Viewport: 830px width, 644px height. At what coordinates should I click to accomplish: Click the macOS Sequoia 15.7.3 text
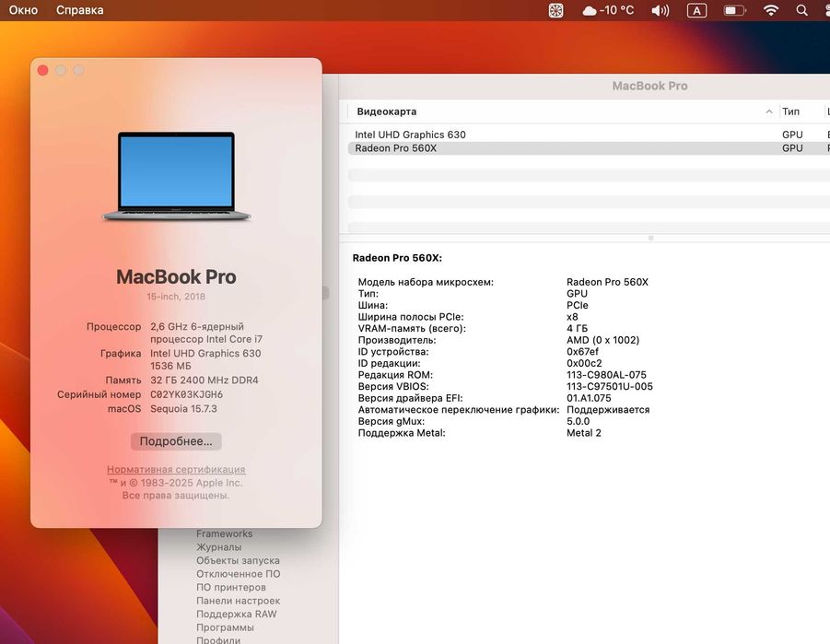coord(183,409)
